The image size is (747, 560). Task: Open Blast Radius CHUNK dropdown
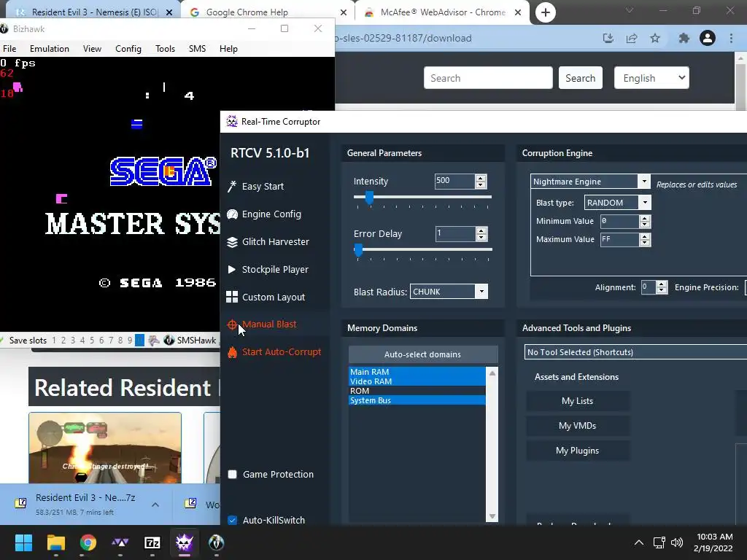[481, 292]
